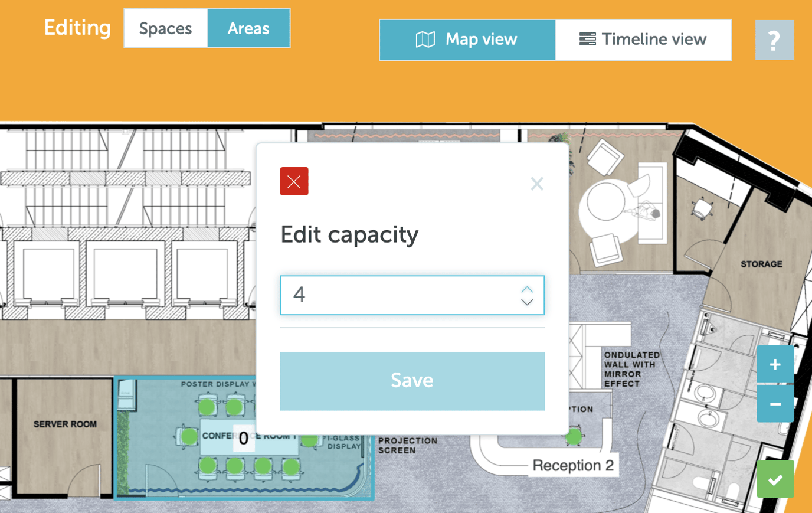Switch to Map view tab
Screen dimensions: 812x513
[x=467, y=39]
